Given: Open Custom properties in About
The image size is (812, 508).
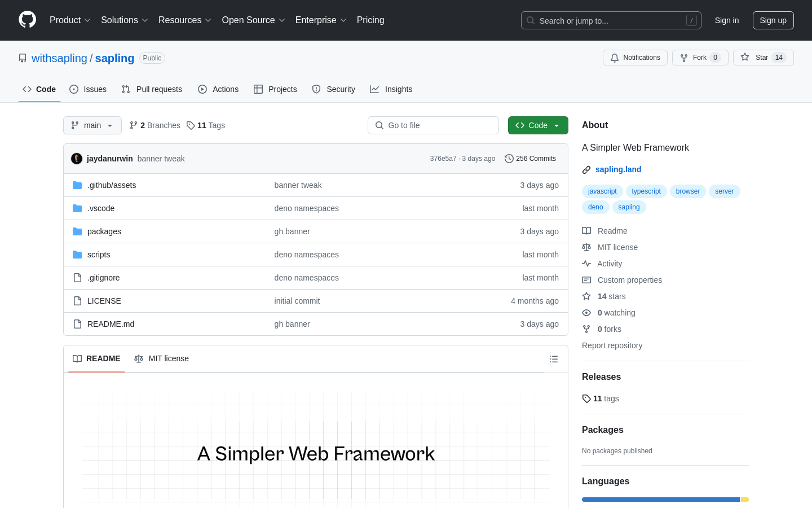Looking at the screenshot, I should point(622,280).
